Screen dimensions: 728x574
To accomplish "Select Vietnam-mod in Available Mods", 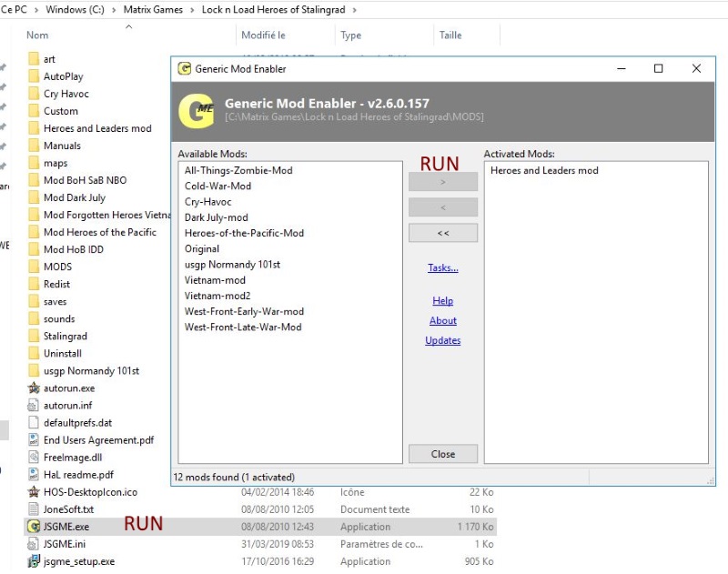I will point(215,280).
